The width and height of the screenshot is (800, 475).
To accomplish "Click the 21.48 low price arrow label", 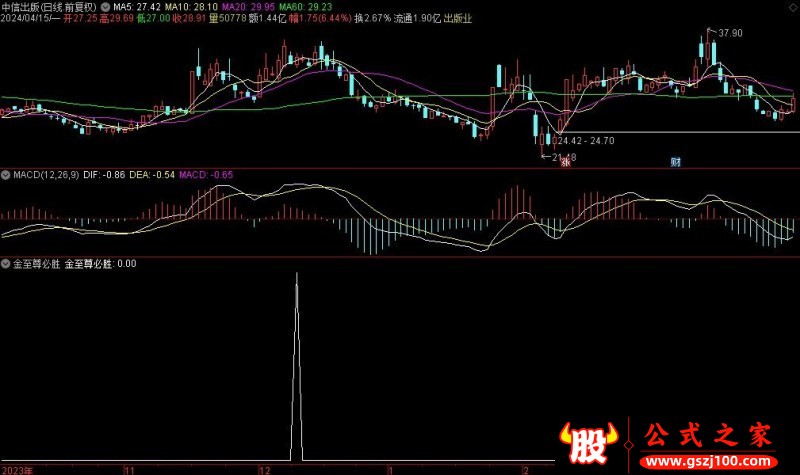I will (560, 156).
